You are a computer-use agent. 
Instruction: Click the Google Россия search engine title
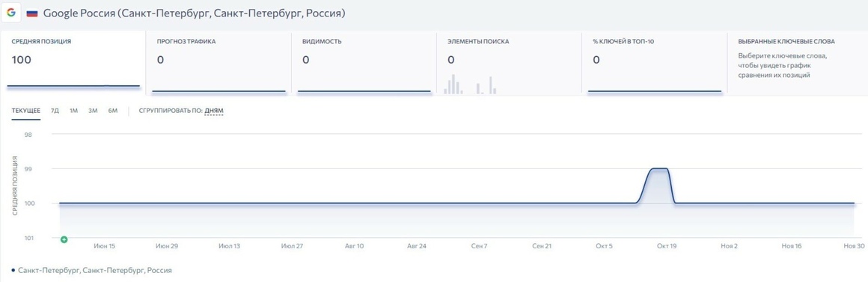tap(194, 13)
